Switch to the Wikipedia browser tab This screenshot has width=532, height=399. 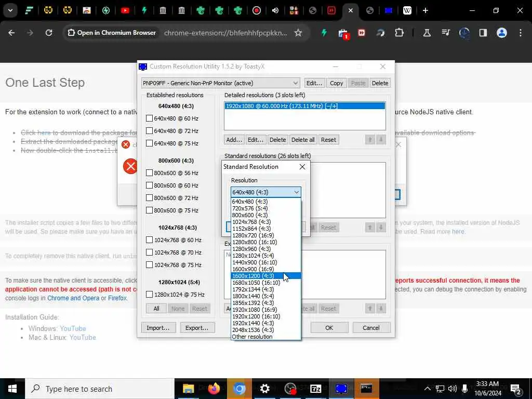tap(407, 10)
